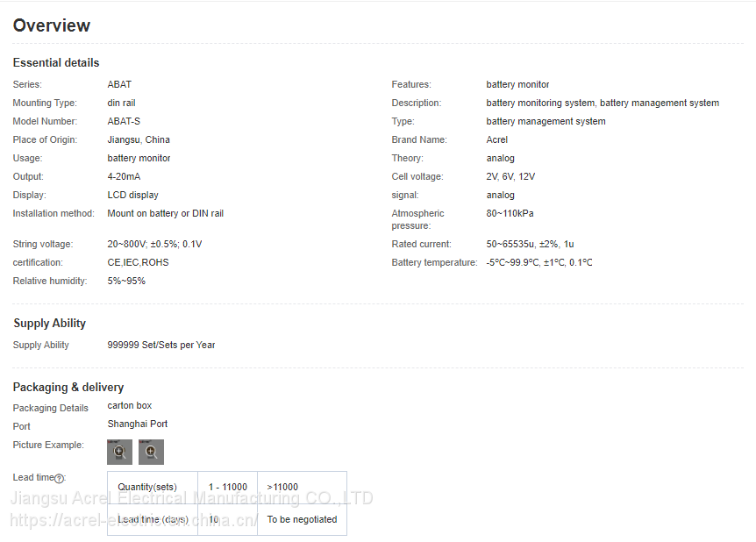This screenshot has width=756, height=542.
Task: Open the second Picture Example magnifier thumbnail
Action: [151, 452]
